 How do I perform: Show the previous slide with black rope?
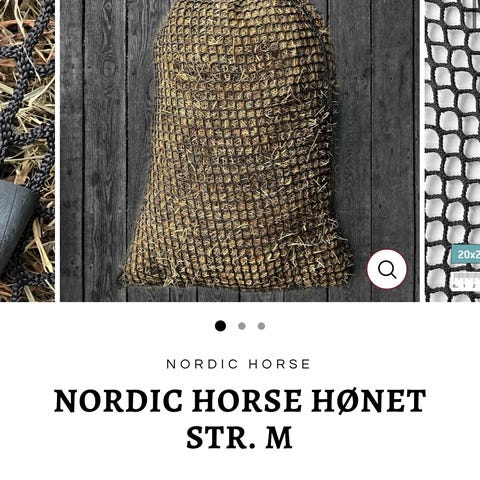(27, 151)
